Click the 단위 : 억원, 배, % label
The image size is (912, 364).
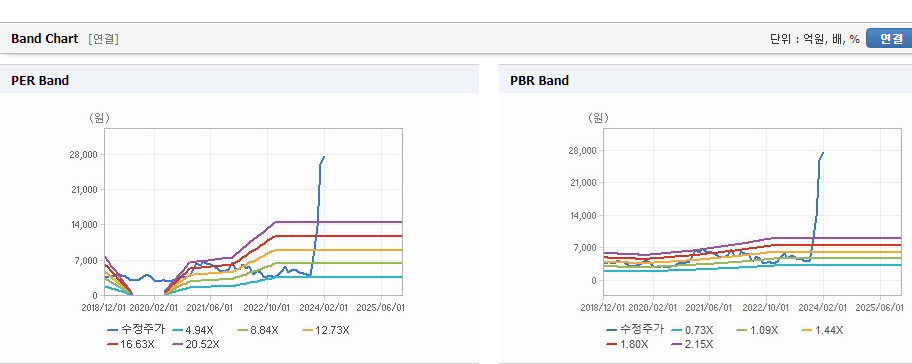(x=814, y=39)
